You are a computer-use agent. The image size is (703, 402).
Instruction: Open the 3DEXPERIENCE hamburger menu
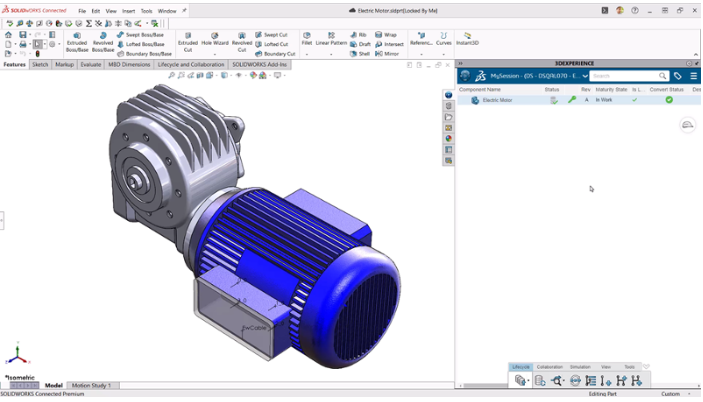pyautogui.click(x=693, y=76)
